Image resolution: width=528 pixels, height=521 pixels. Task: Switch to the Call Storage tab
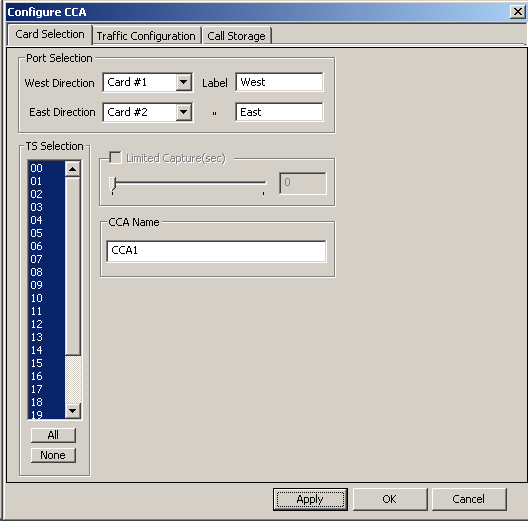point(236,36)
